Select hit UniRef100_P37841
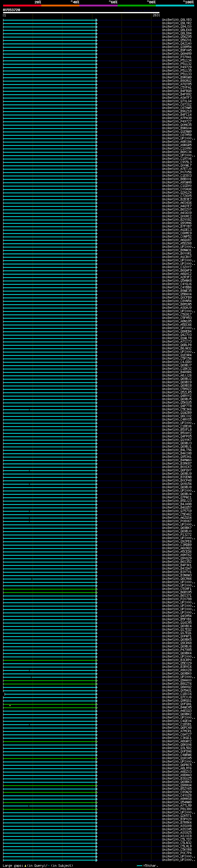 177,57
